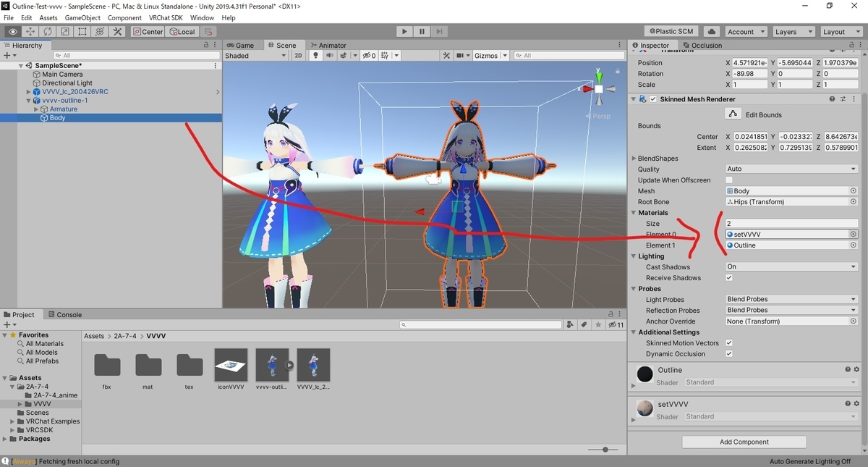Select the combined Transform tool
868x467 pixels.
[100, 32]
